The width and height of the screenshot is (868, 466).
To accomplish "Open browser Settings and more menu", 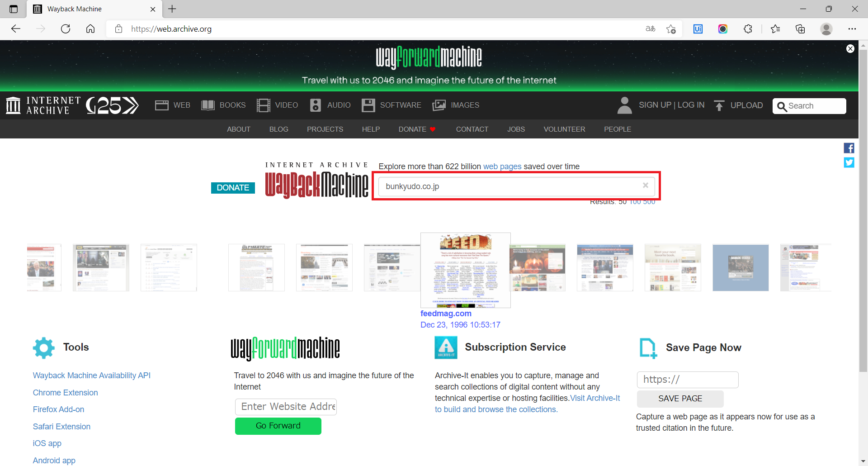I will click(852, 29).
